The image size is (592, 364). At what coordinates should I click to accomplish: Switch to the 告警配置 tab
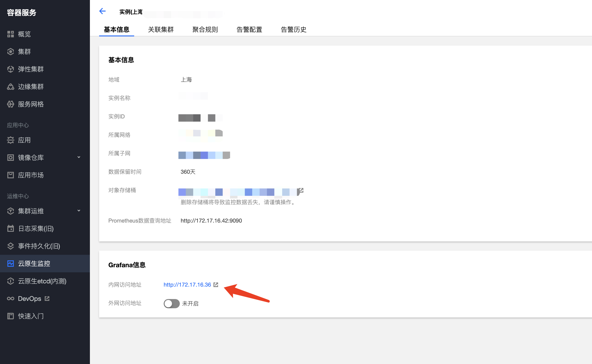tap(249, 29)
